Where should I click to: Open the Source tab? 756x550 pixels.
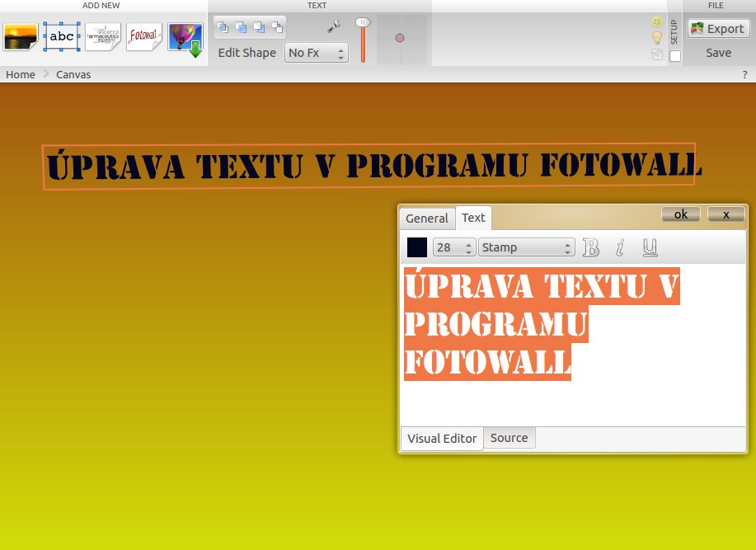coord(509,438)
